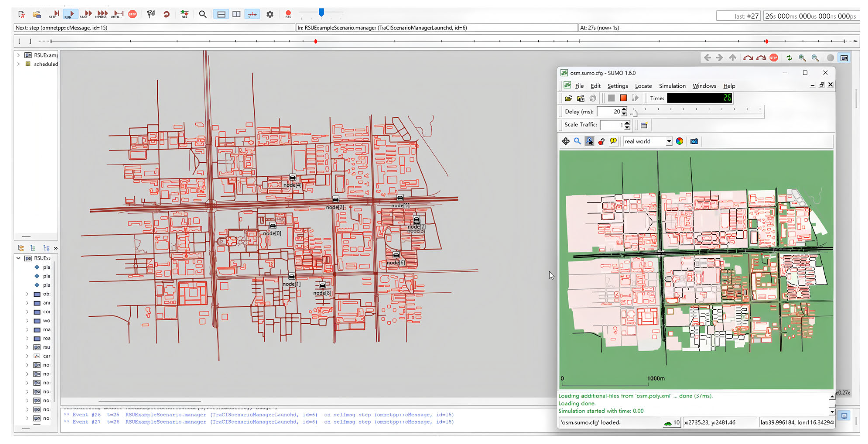Toggle the timeline display button
The image size is (868, 444).
pos(252,14)
